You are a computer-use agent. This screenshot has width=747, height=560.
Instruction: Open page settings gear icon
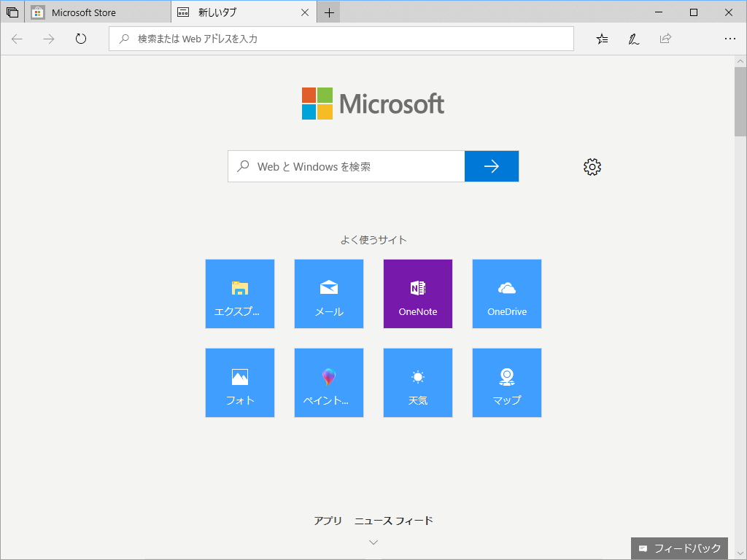coord(592,167)
